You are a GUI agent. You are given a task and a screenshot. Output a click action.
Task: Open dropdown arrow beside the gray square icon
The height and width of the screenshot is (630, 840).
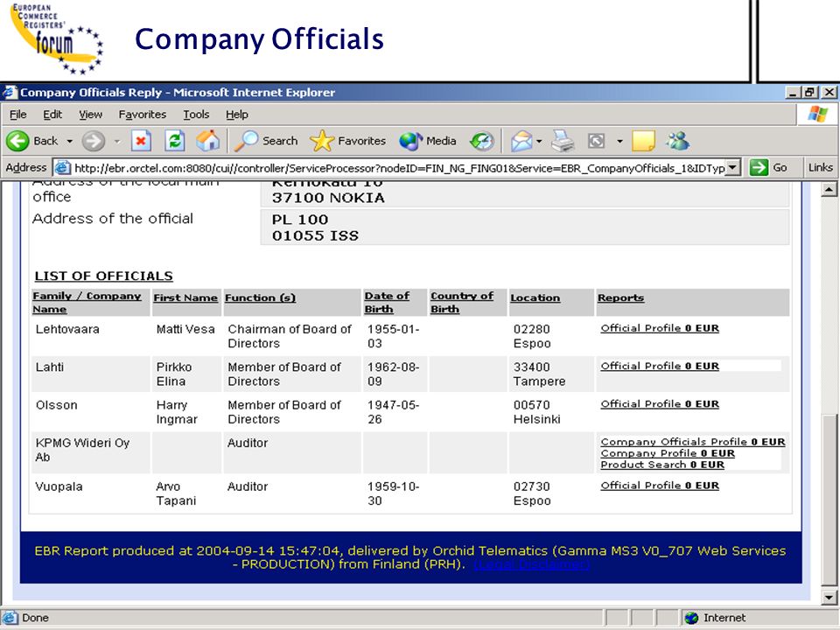point(619,142)
